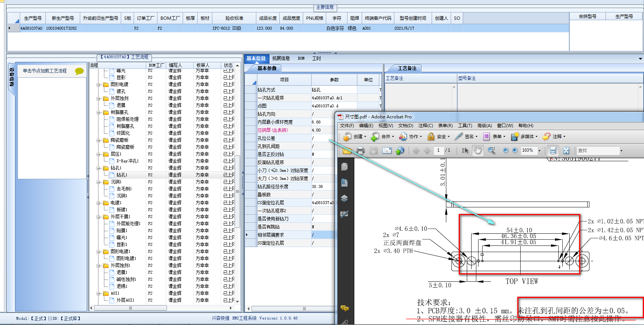
Task: Open the Signatures panel in Acrobat sidebar
Action: coord(344,214)
